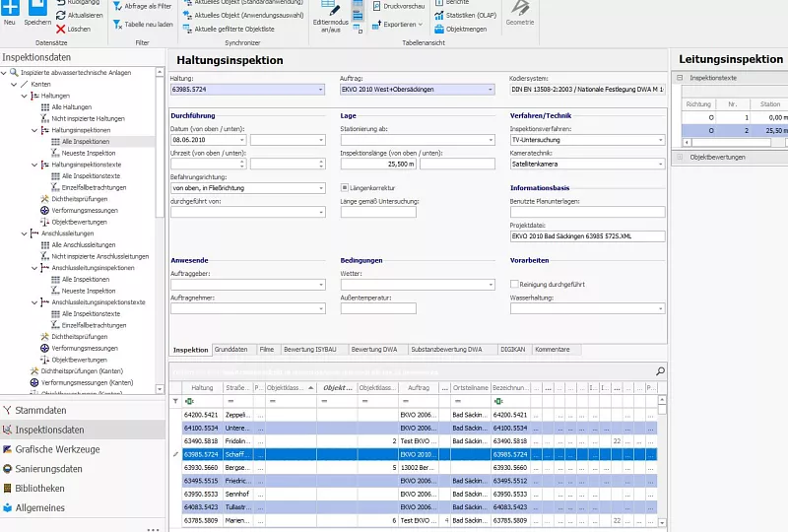Click the Speichern save icon
788x532 pixels.
[x=37, y=8]
